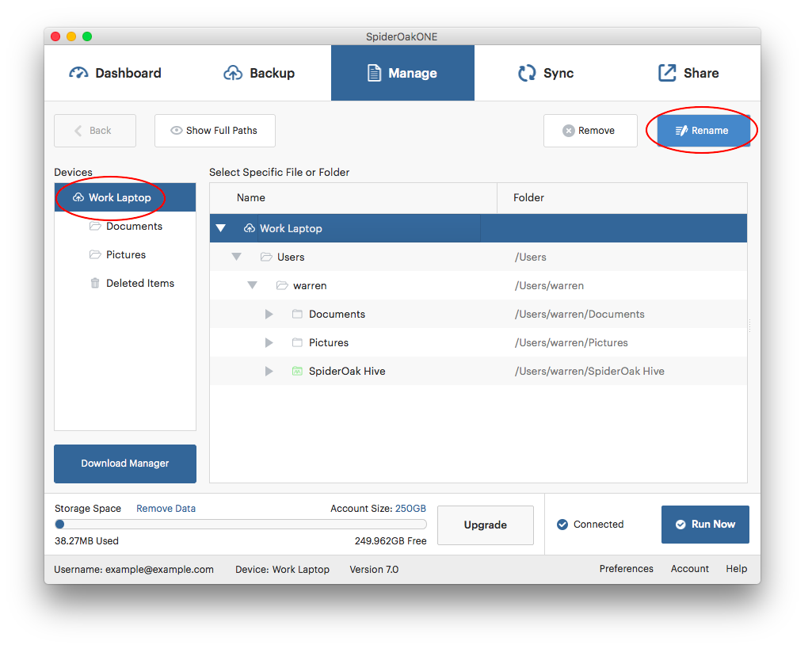Viewport: 812px width, 645px height.
Task: Click the /Users/warren/SpiderOak Hive path
Action: tap(589, 371)
